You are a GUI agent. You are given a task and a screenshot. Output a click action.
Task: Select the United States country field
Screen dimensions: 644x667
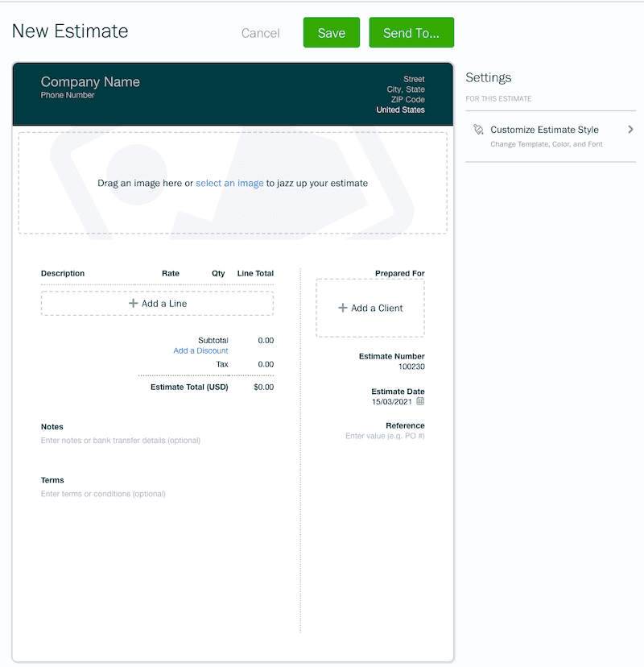pyautogui.click(x=400, y=110)
